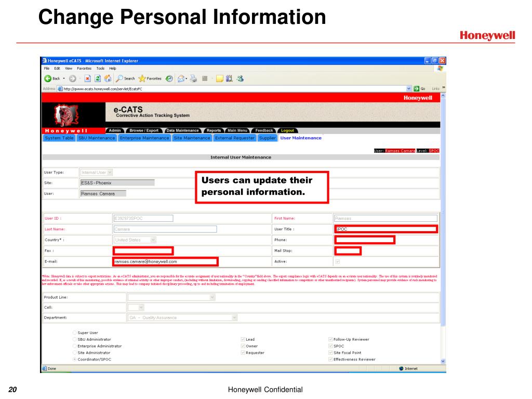Click the page icon beside address URL

(x=60, y=89)
